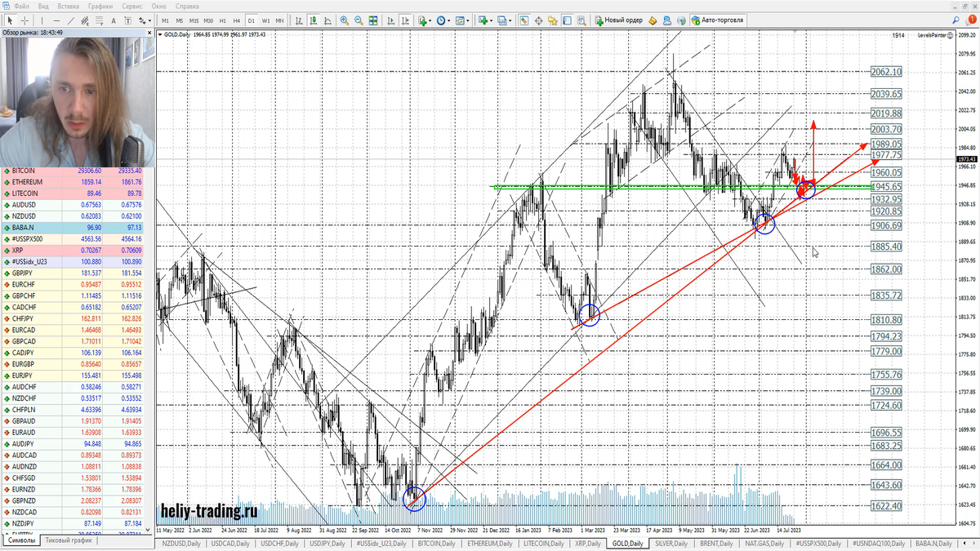Switch timeframe to M15
980x551 pixels.
point(194,20)
